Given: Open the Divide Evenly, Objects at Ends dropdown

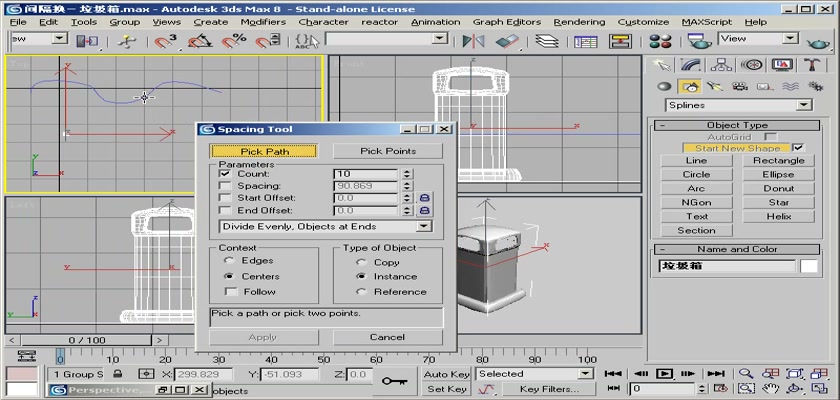Looking at the screenshot, I should [x=326, y=227].
